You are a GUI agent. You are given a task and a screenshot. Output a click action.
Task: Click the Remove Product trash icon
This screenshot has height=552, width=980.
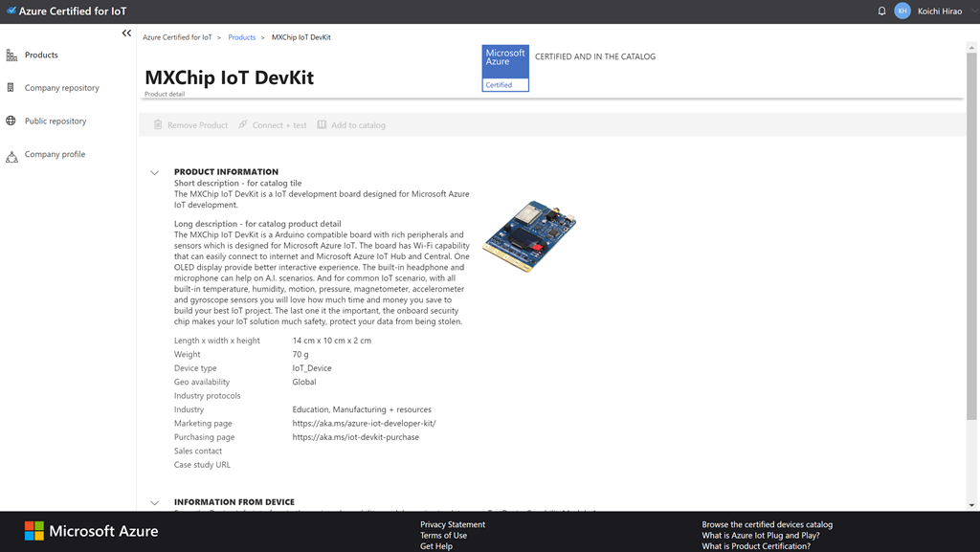pos(158,125)
